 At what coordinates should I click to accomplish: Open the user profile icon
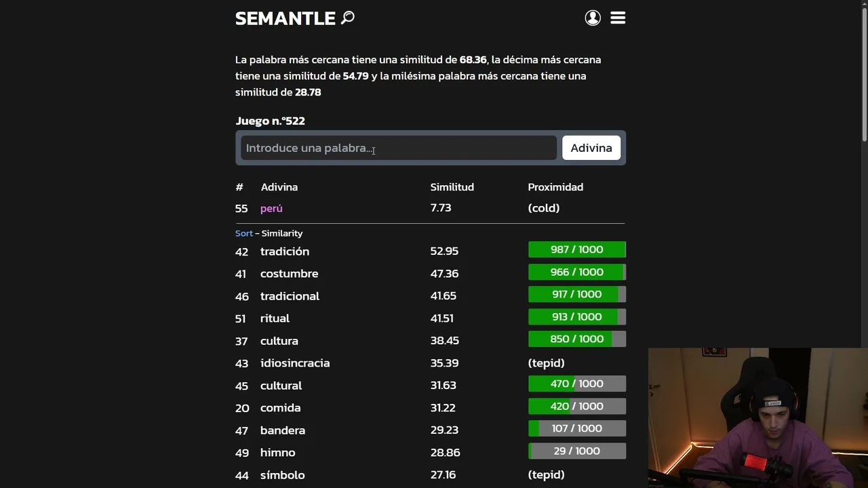593,18
